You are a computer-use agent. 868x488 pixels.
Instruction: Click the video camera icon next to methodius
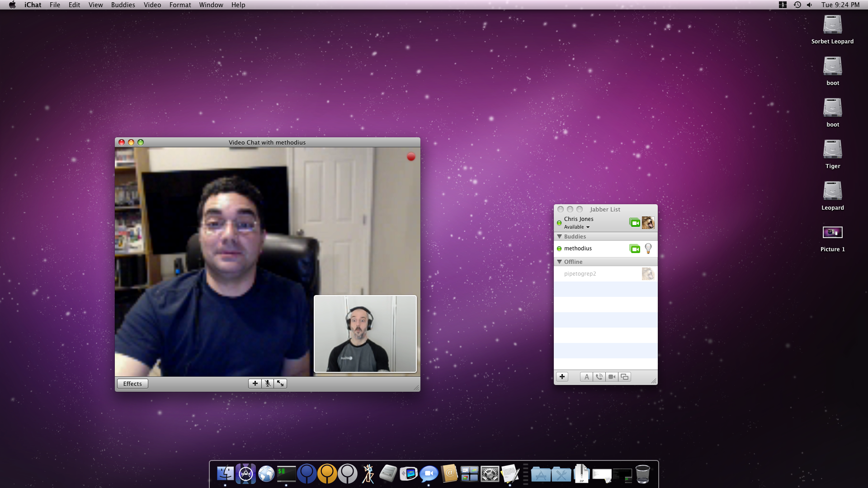pos(635,249)
